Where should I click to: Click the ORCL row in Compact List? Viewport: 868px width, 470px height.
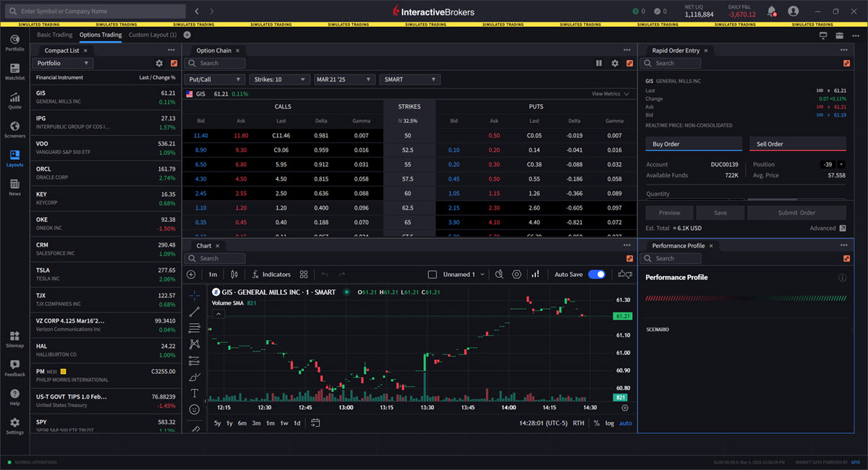click(x=106, y=172)
